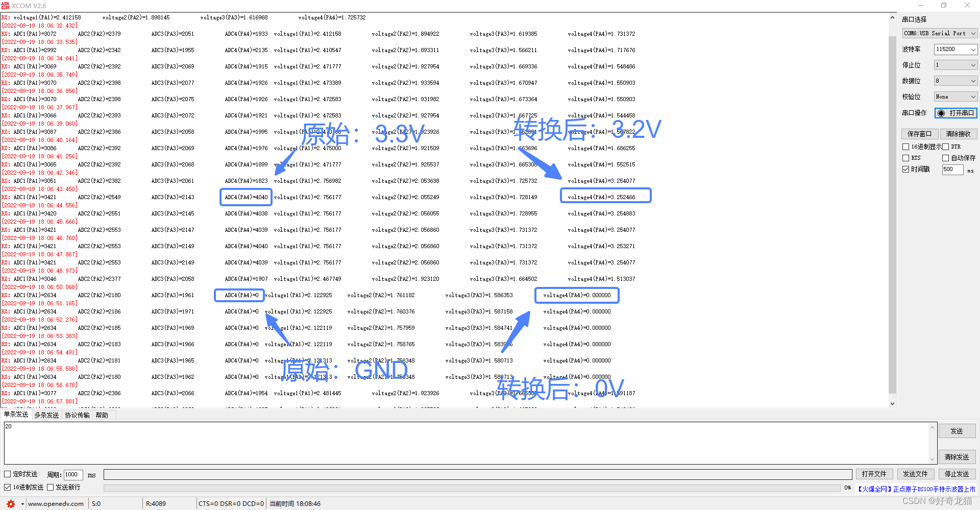Screen dimensions: 980x510
Task: Expand the arrow next to the gear icon
Action: (x=22, y=504)
